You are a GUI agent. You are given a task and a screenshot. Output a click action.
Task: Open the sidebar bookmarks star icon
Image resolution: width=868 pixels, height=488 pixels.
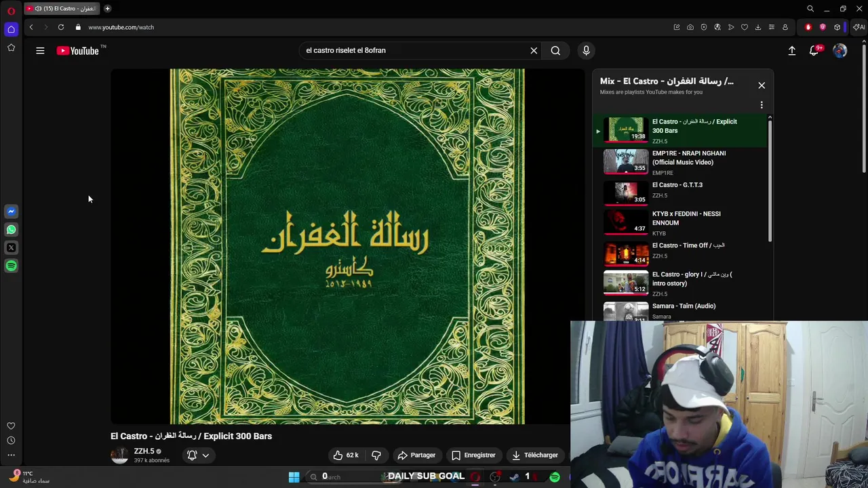(11, 47)
